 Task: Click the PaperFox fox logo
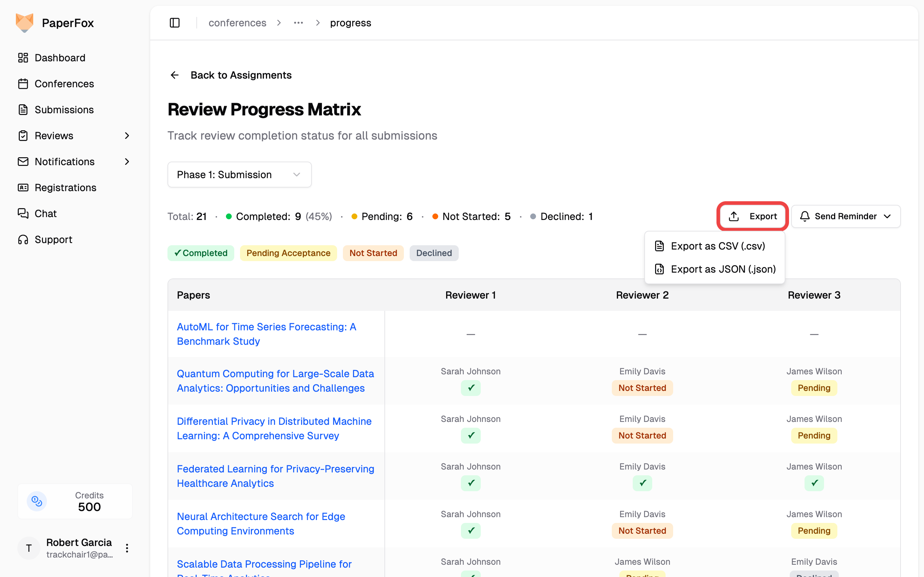coord(25,23)
